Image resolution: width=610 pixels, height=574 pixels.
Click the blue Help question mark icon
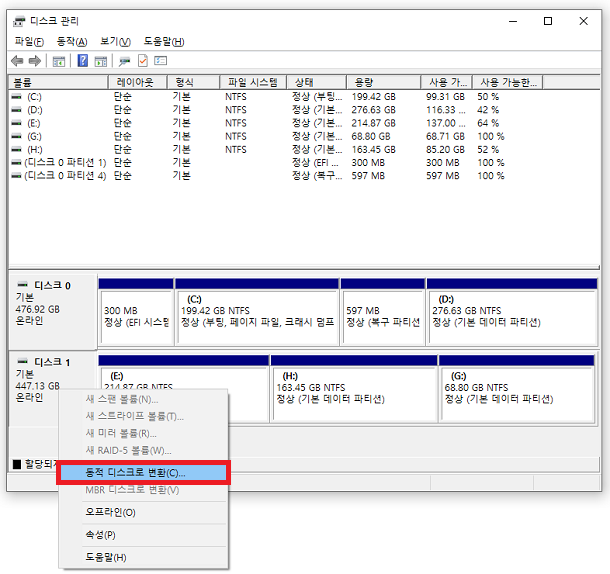[x=83, y=60]
